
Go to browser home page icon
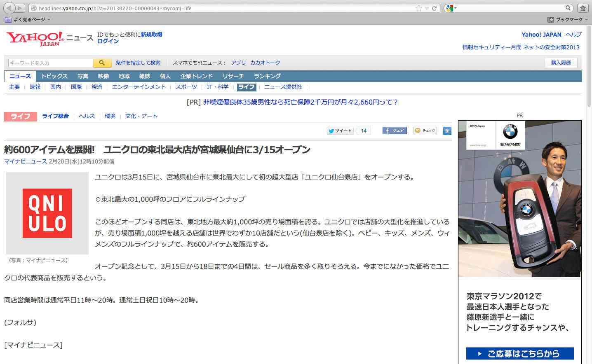point(583,8)
